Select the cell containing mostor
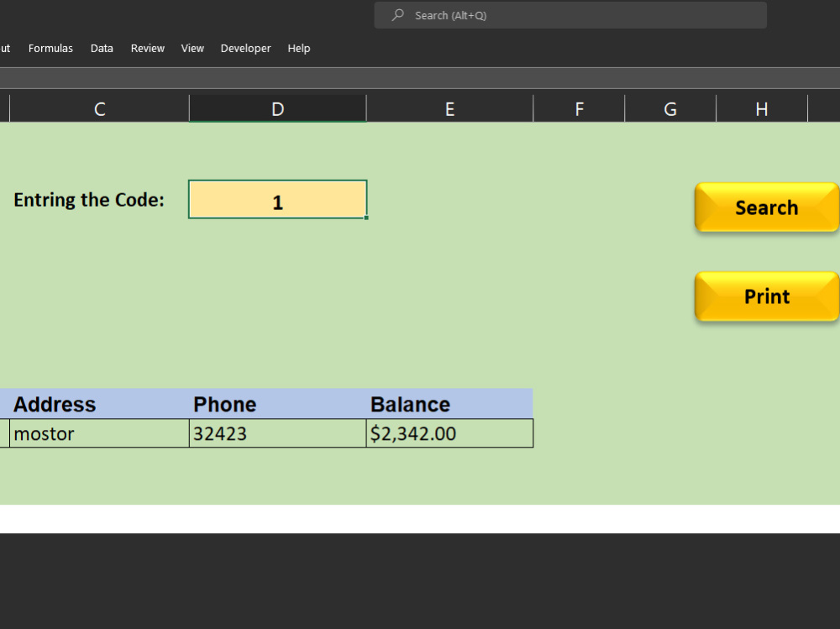 tap(100, 432)
